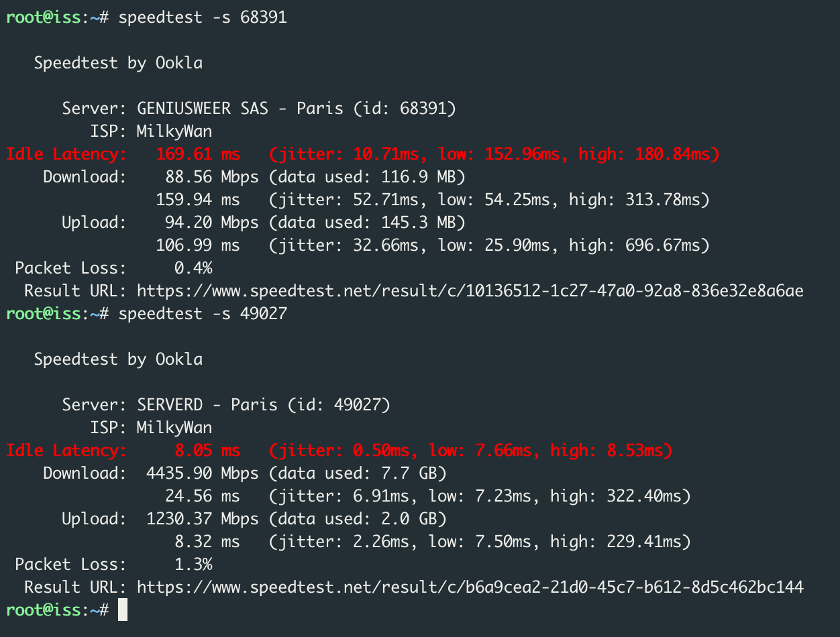
Task: Click the '(data used: 7.7 GB)' text
Action: (x=357, y=473)
